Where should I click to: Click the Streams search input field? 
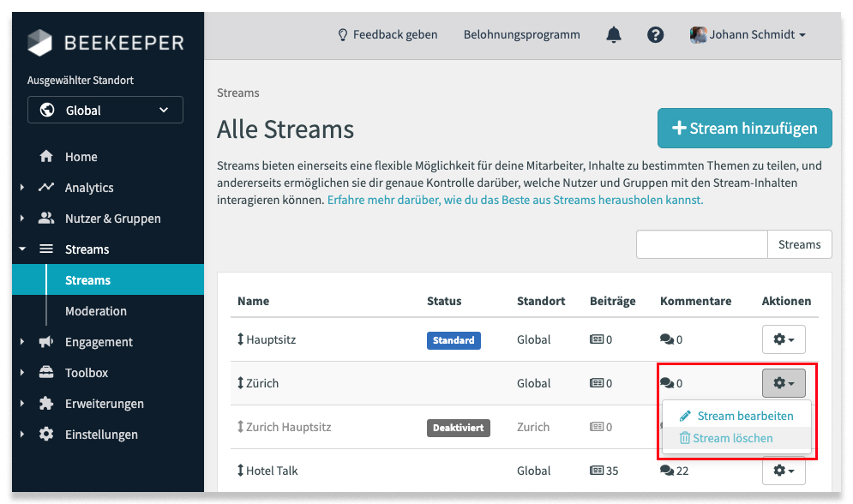[701, 244]
